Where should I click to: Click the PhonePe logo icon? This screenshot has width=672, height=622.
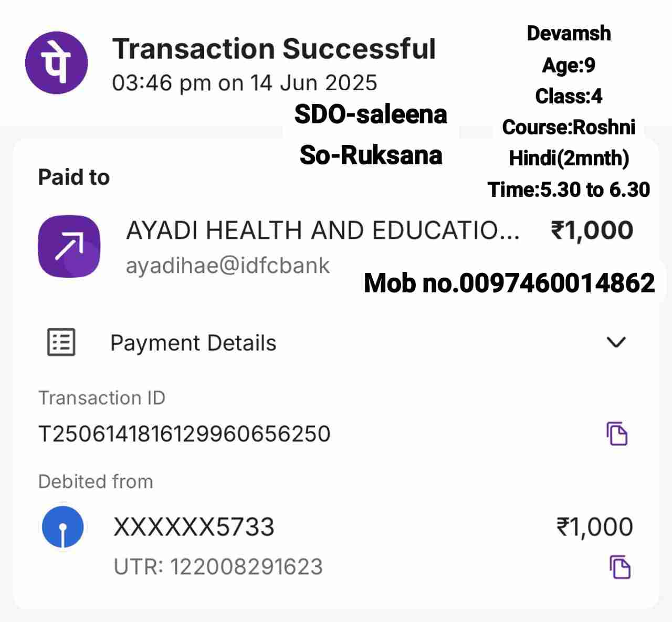pos(57,63)
